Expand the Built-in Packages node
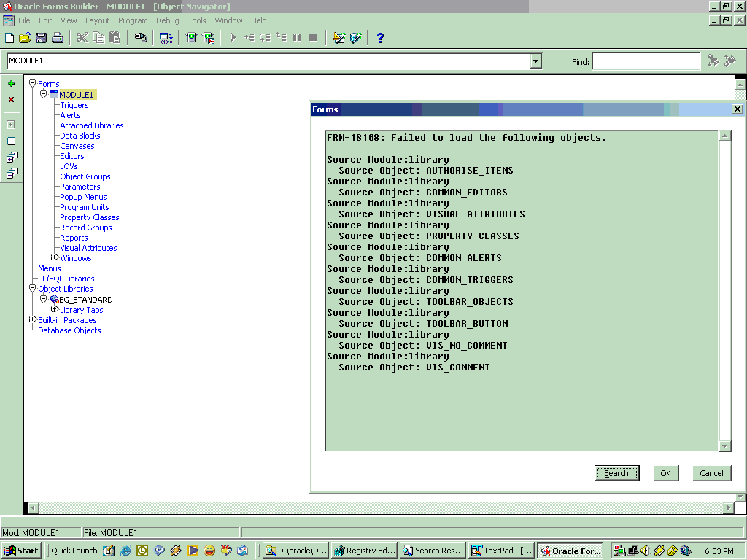Screen dimensions: 747x560 tap(32, 319)
